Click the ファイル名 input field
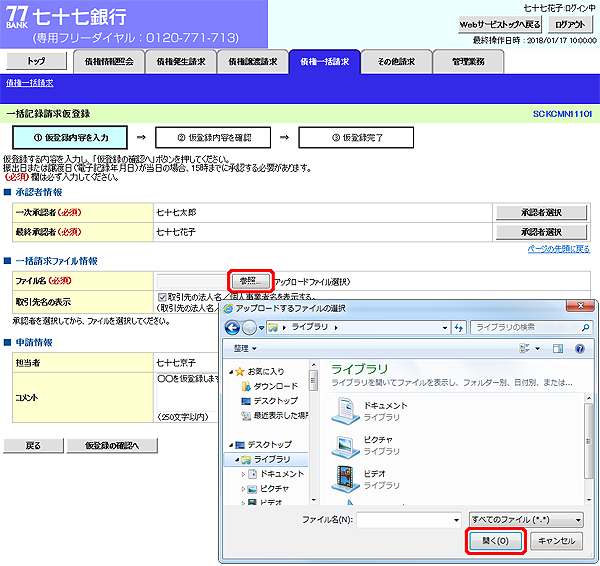The image size is (600, 566). pos(408,520)
